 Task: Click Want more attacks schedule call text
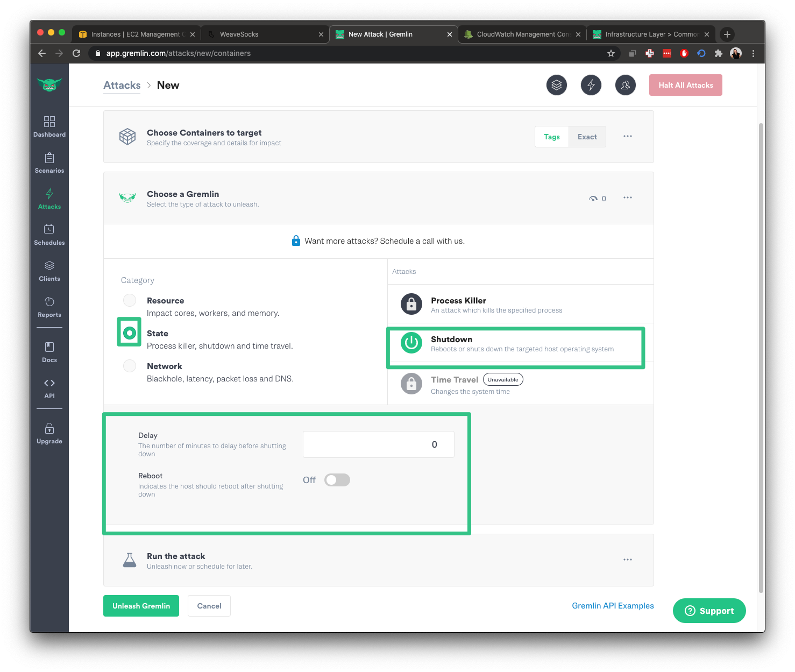(x=385, y=240)
